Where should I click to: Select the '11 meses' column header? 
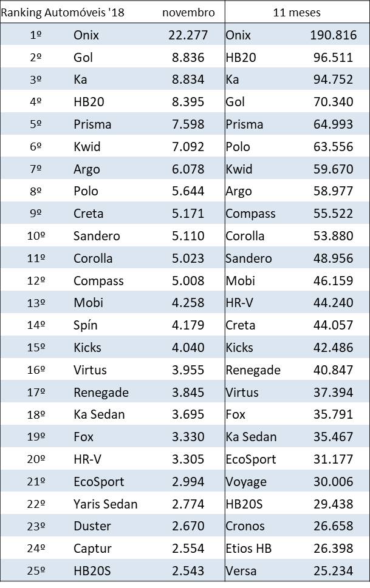point(297,12)
